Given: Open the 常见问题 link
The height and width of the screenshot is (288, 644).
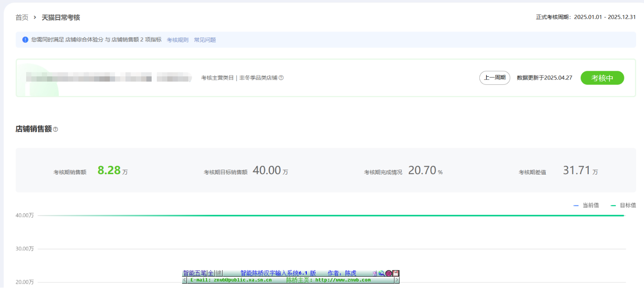Looking at the screenshot, I should tap(205, 40).
